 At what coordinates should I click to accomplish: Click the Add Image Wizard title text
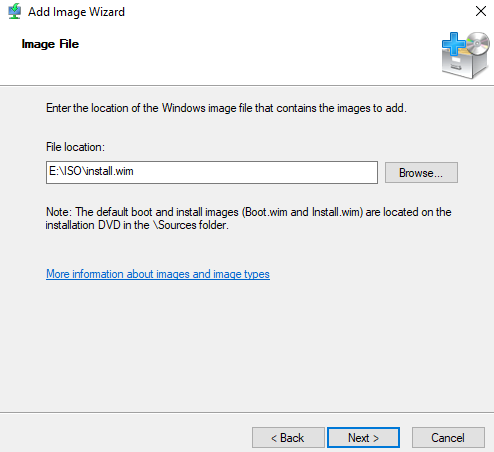[x=76, y=12]
